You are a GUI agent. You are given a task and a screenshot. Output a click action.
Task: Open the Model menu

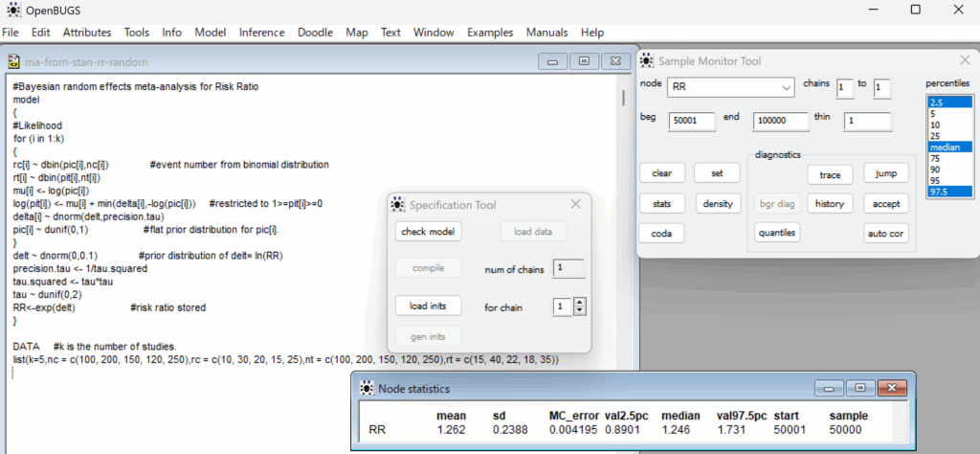click(210, 33)
